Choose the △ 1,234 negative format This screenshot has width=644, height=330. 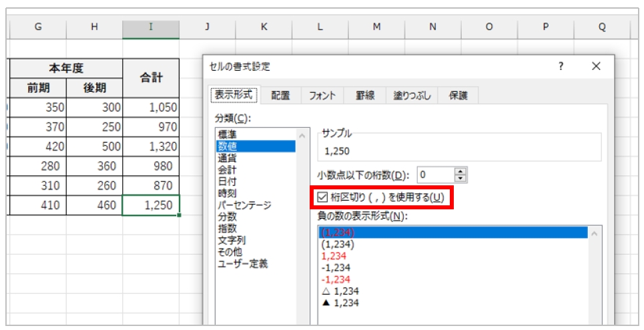[x=453, y=291]
